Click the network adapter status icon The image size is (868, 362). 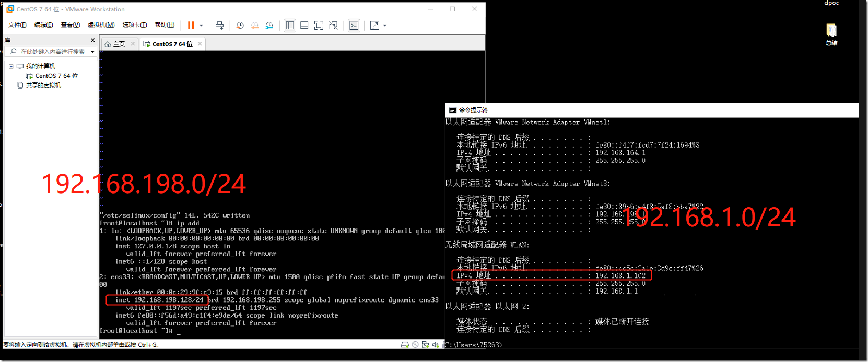click(x=426, y=345)
